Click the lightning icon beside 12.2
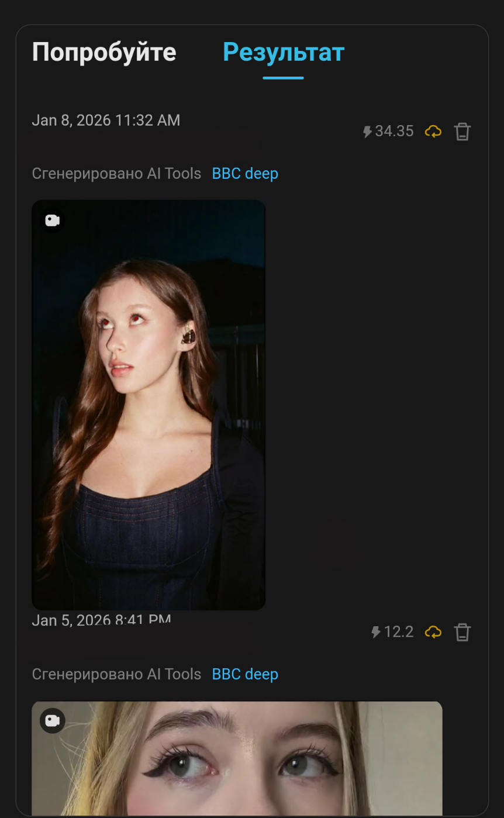Image resolution: width=504 pixels, height=818 pixels. click(376, 632)
